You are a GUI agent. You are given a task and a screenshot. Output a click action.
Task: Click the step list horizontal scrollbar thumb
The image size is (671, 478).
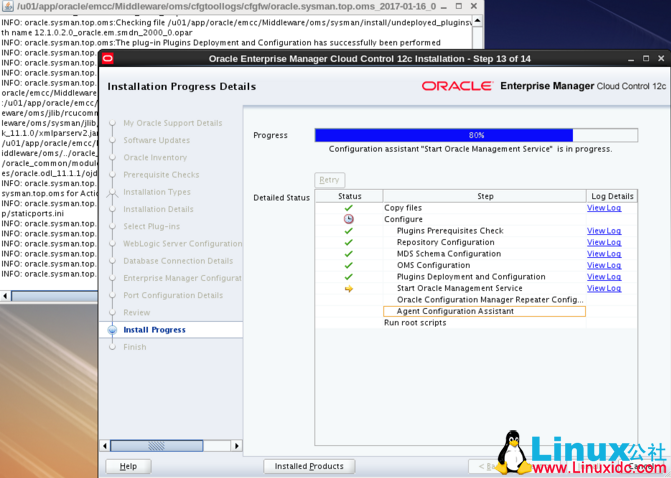click(157, 446)
